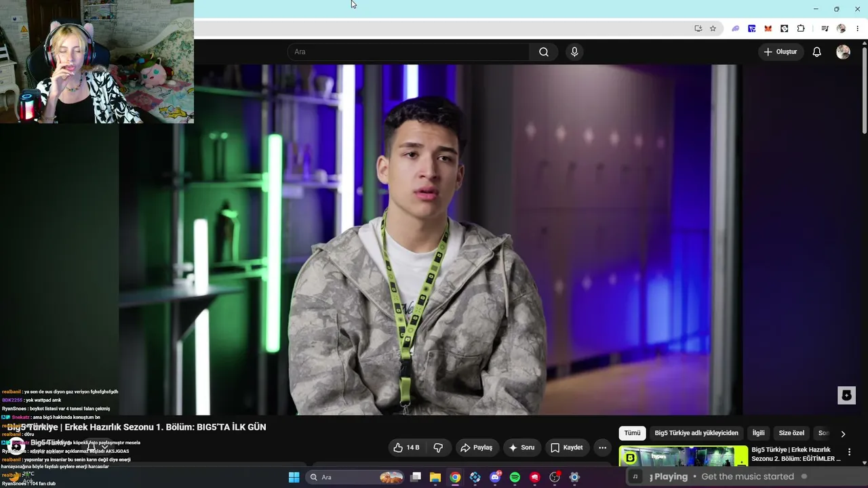Image resolution: width=868 pixels, height=488 pixels.
Task: Save the video with Kaydet
Action: coord(567,447)
